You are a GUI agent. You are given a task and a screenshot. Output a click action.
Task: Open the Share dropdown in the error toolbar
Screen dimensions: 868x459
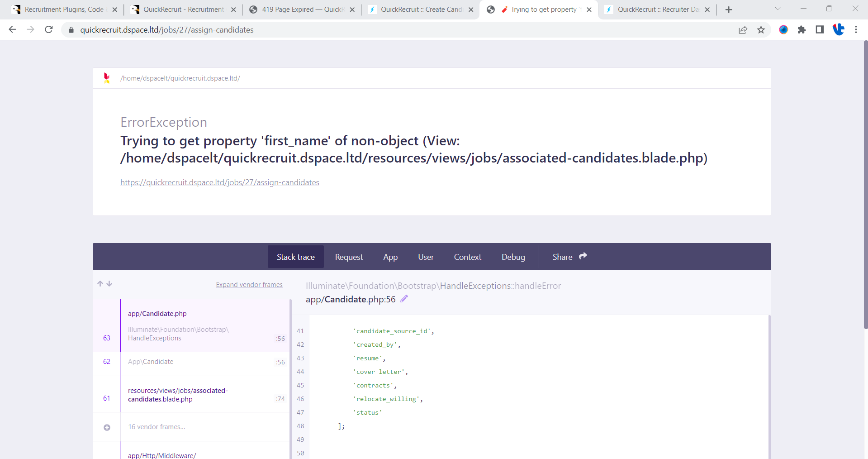[x=569, y=257]
